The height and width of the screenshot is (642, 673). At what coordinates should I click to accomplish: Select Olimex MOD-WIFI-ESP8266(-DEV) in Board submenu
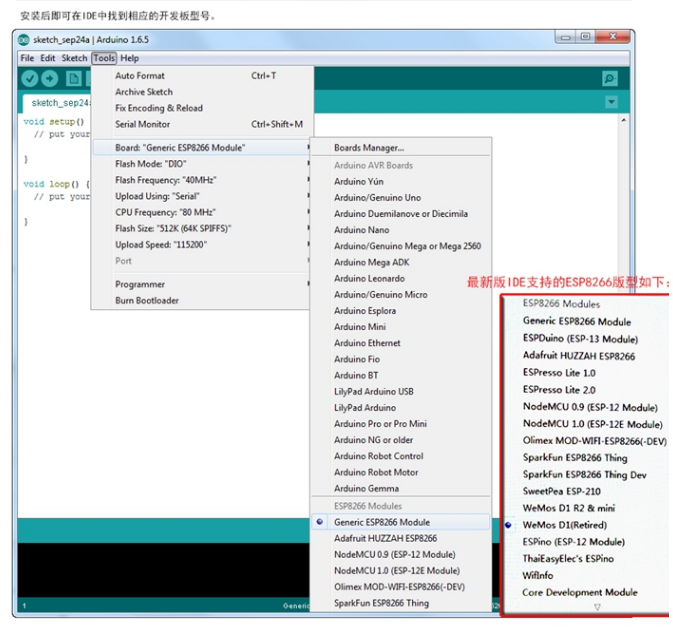tap(400, 587)
